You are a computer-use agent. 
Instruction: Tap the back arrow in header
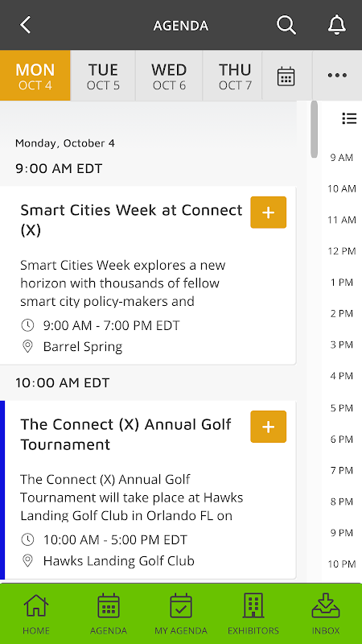pos(26,25)
